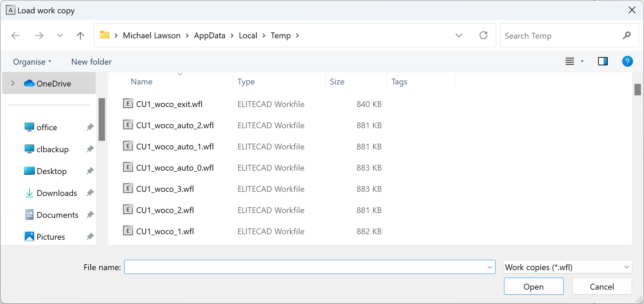The height and width of the screenshot is (304, 644).
Task: Cancel the Load work copy dialog
Action: click(x=602, y=287)
